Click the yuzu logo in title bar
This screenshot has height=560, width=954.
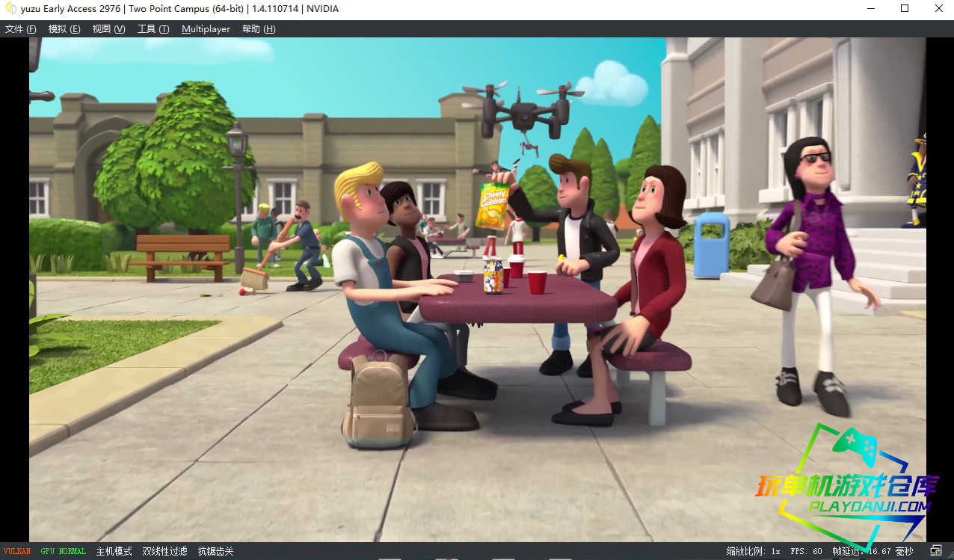[x=10, y=9]
